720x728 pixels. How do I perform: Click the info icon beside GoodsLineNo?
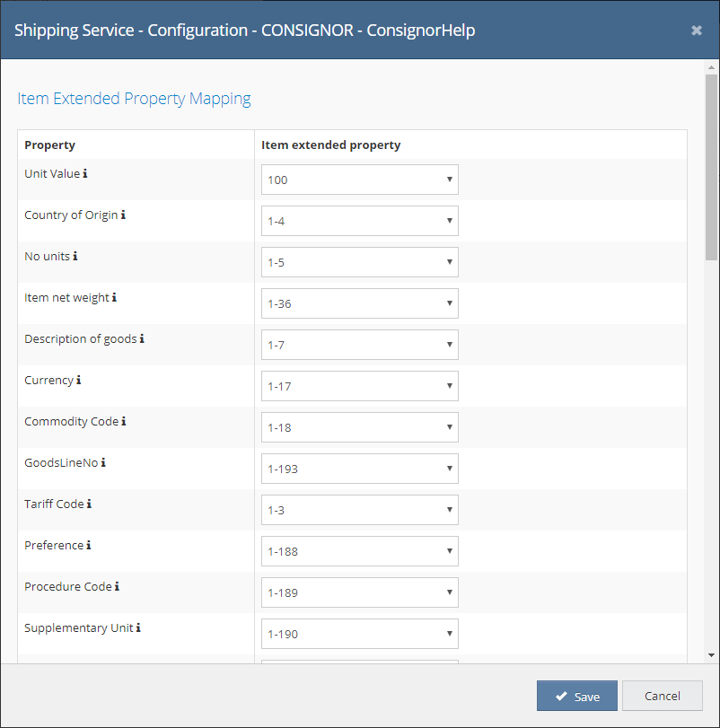click(103, 463)
